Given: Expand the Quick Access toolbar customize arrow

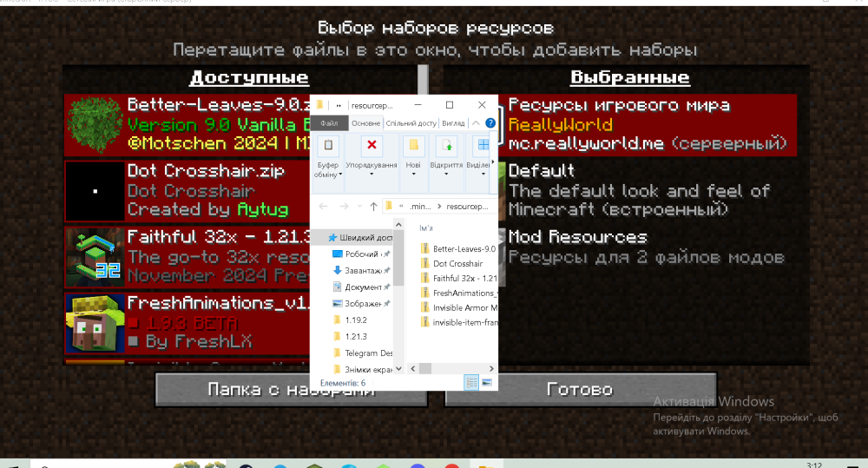Looking at the screenshot, I should point(339,105).
